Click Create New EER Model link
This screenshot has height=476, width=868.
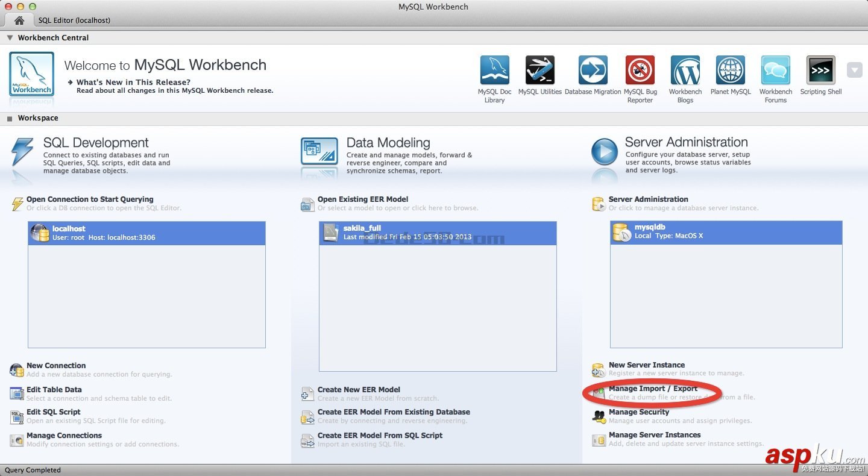pyautogui.click(x=359, y=390)
